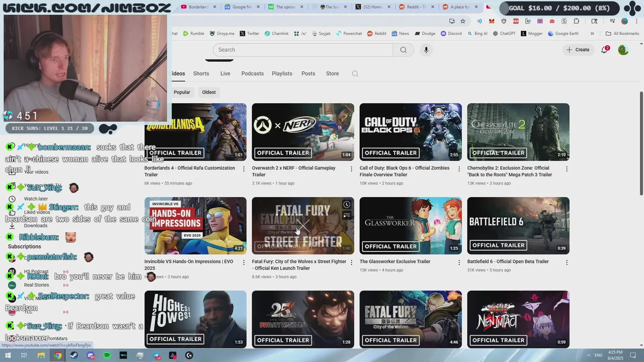644x362 pixels.
Task: Open the Chrome extensions puzzle icon
Action: [x=576, y=21]
